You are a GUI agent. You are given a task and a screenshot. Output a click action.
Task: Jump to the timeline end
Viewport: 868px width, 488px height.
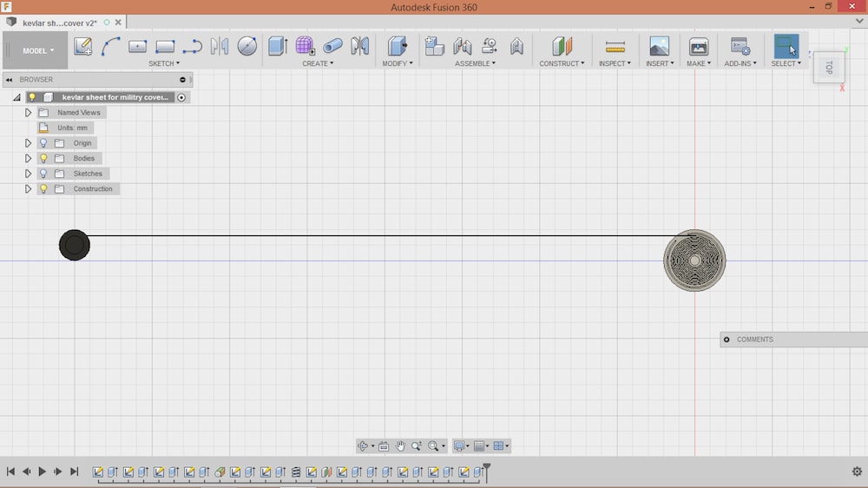(74, 472)
